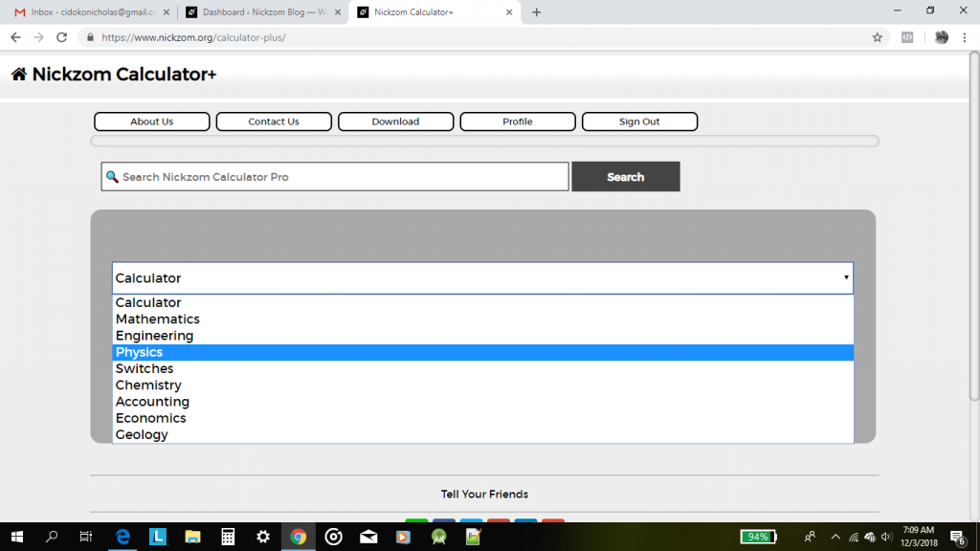The width and height of the screenshot is (980, 551).
Task: Click the browser address bar URL
Action: tap(193, 37)
